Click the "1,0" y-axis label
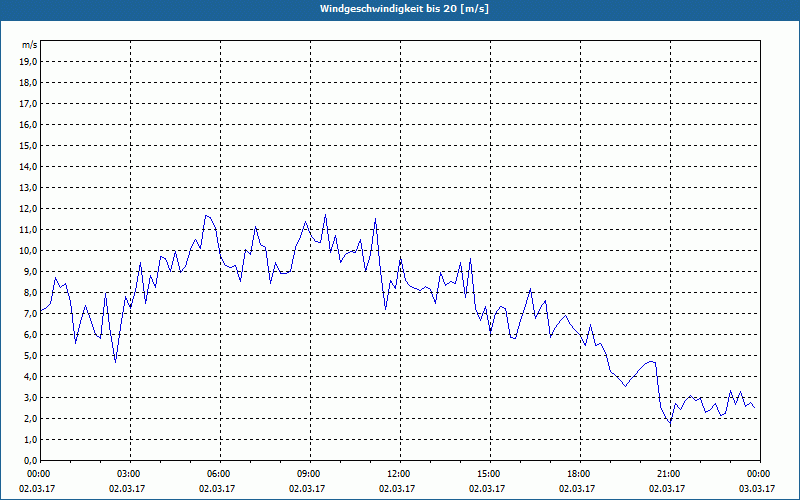The height and width of the screenshot is (500, 800). click(30, 439)
